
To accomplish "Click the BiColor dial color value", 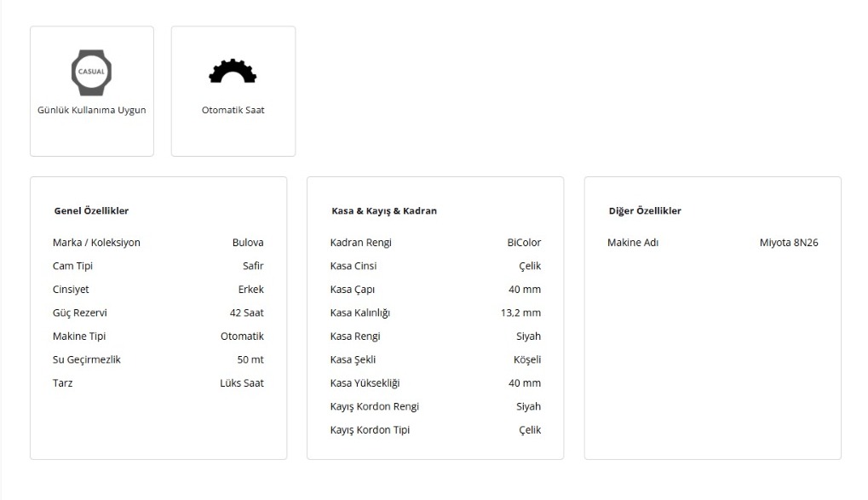I will 524,243.
